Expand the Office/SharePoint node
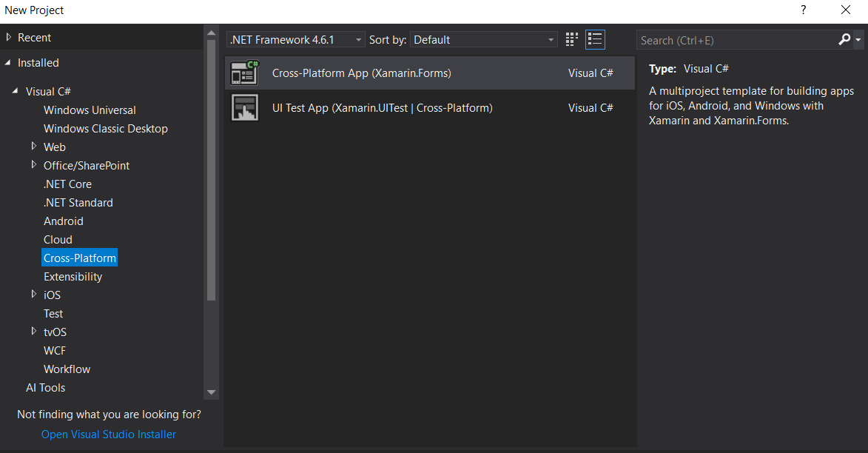 point(34,164)
